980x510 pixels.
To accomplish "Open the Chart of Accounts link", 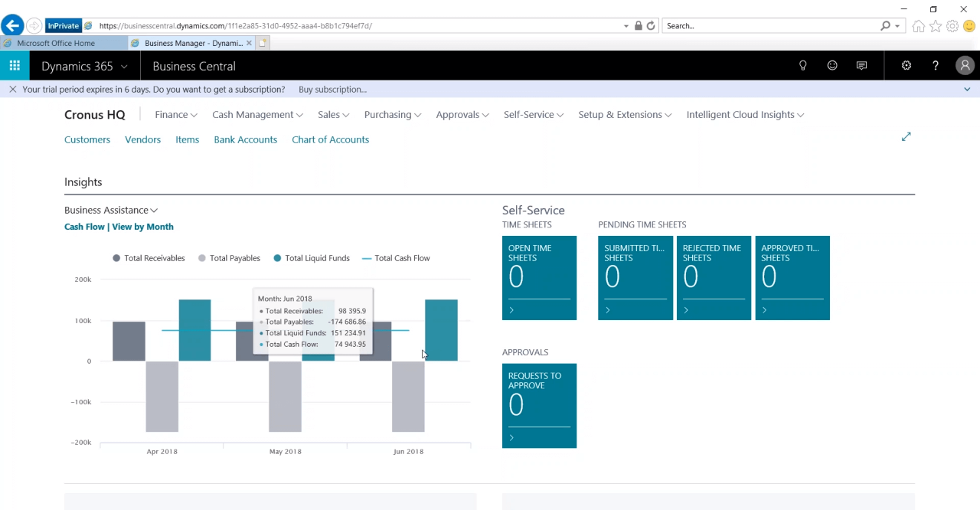I will click(x=330, y=139).
